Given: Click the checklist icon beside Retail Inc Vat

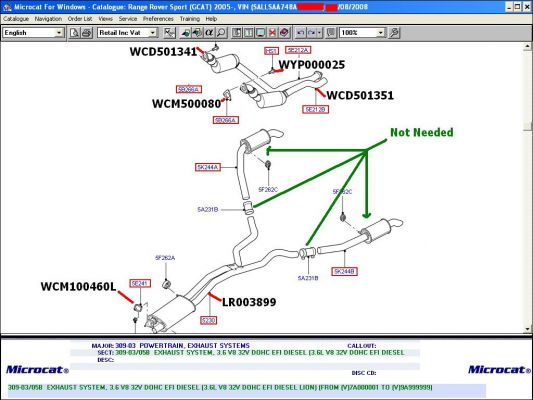Looking at the screenshot, I should tap(169, 33).
